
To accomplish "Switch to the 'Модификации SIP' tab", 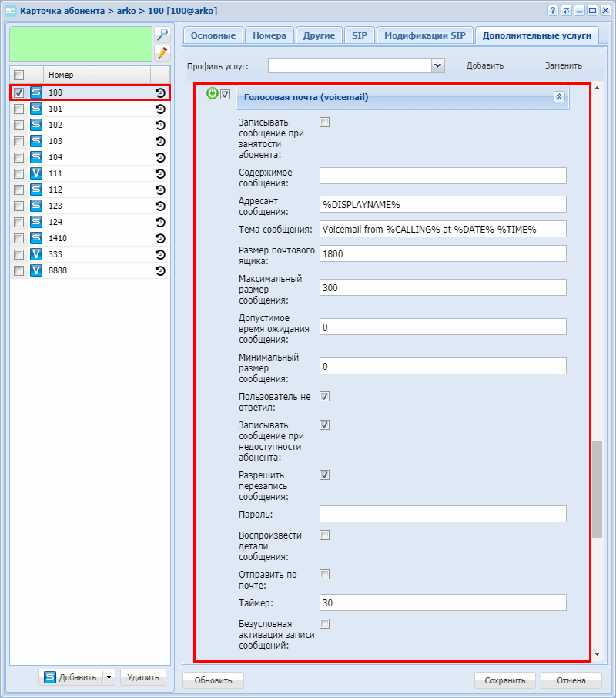I will click(424, 35).
